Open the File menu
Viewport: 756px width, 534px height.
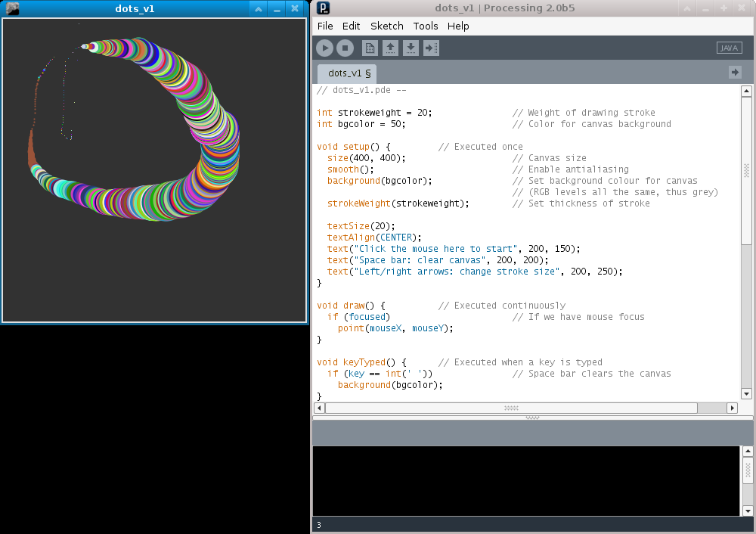click(x=325, y=26)
